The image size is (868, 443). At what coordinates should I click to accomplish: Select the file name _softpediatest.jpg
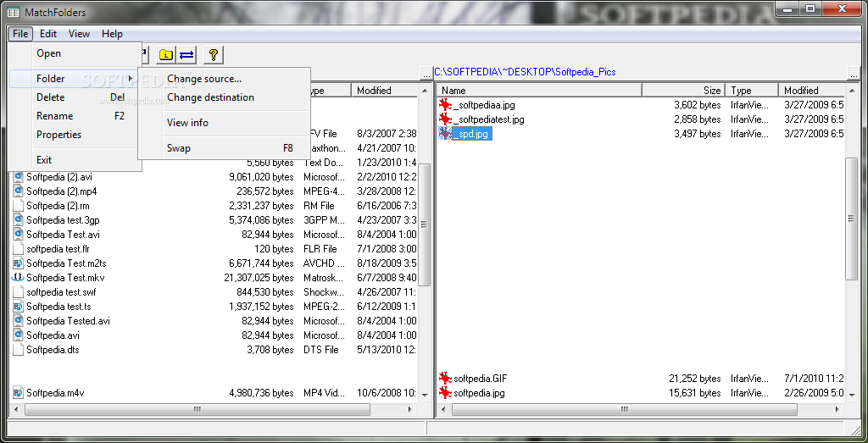point(488,119)
